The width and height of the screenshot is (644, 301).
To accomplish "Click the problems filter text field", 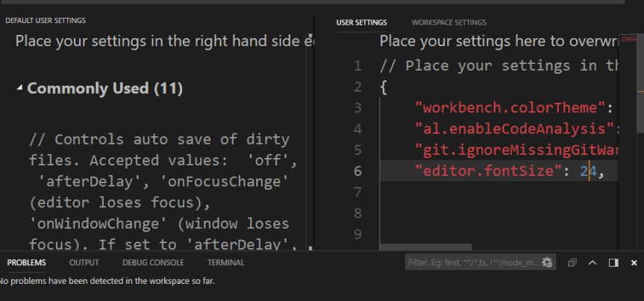I will 472,262.
